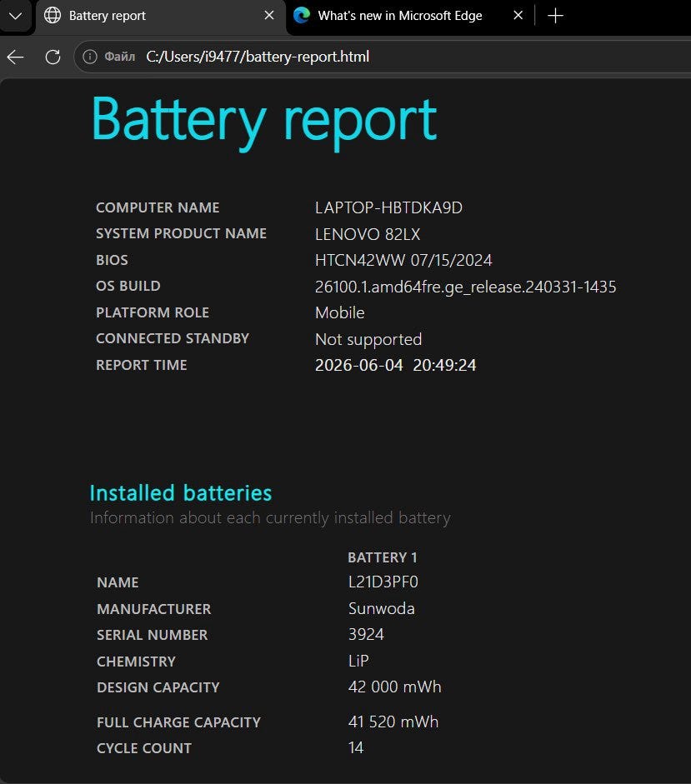Click the subtitle Information about each currently installed battery
Image resolution: width=691 pixels, height=784 pixels.
[270, 518]
